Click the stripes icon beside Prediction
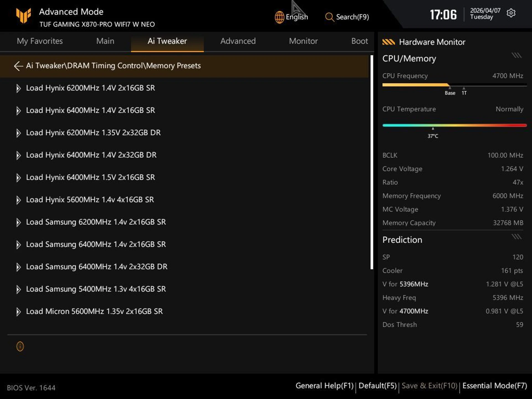 point(516,237)
